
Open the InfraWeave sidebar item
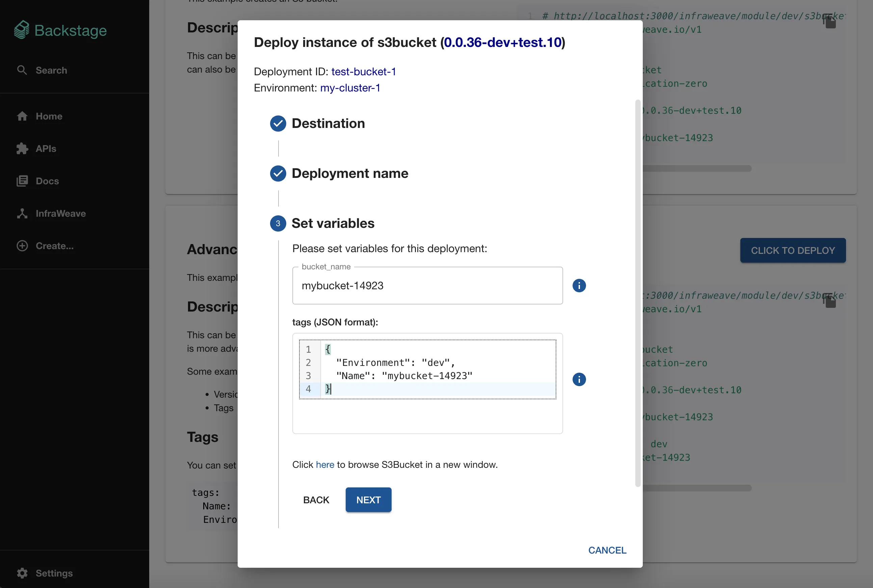pyautogui.click(x=60, y=213)
